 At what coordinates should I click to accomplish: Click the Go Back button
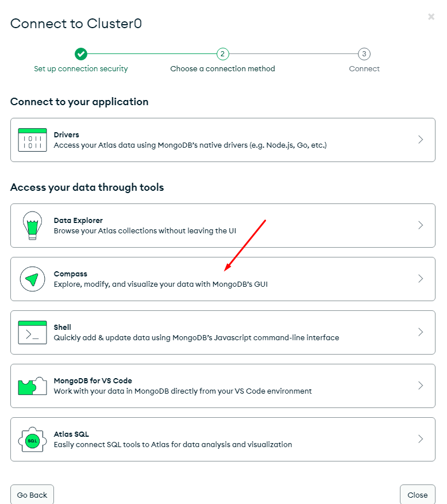[x=32, y=495]
